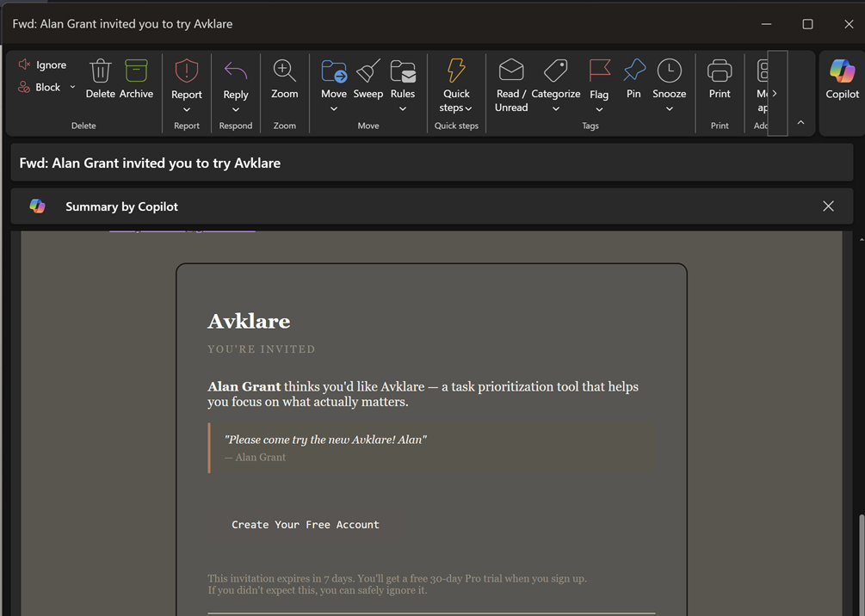This screenshot has height=616, width=865.
Task: Print the email
Action: point(720,79)
